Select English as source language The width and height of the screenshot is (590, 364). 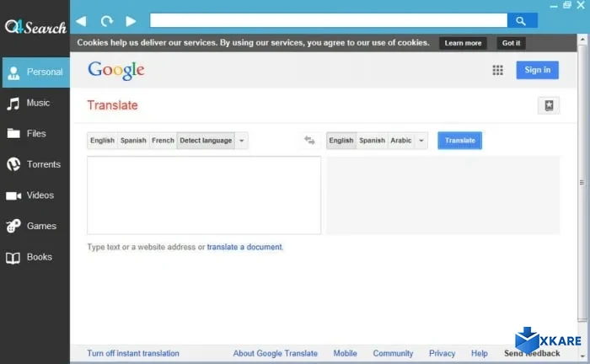(102, 140)
